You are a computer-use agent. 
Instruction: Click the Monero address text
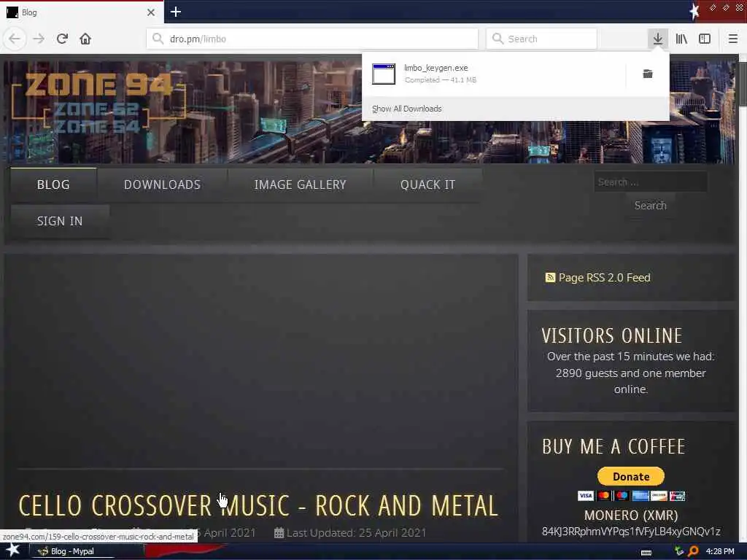coord(631,532)
